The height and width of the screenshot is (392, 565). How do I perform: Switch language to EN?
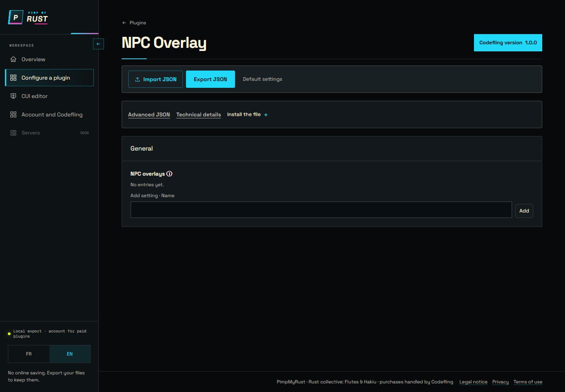click(70, 354)
